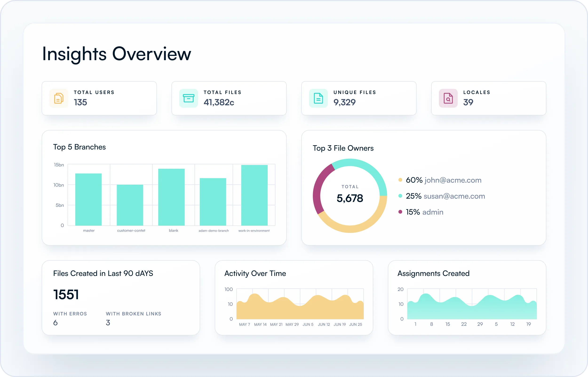Click the Total Files archive box icon
588x377 pixels.
coord(189,98)
